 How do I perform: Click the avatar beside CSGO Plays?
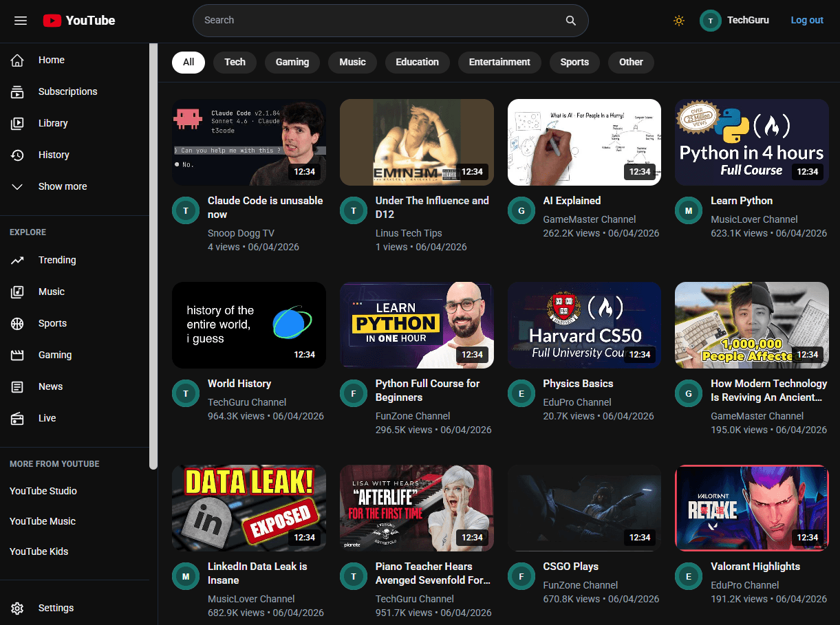(521, 576)
